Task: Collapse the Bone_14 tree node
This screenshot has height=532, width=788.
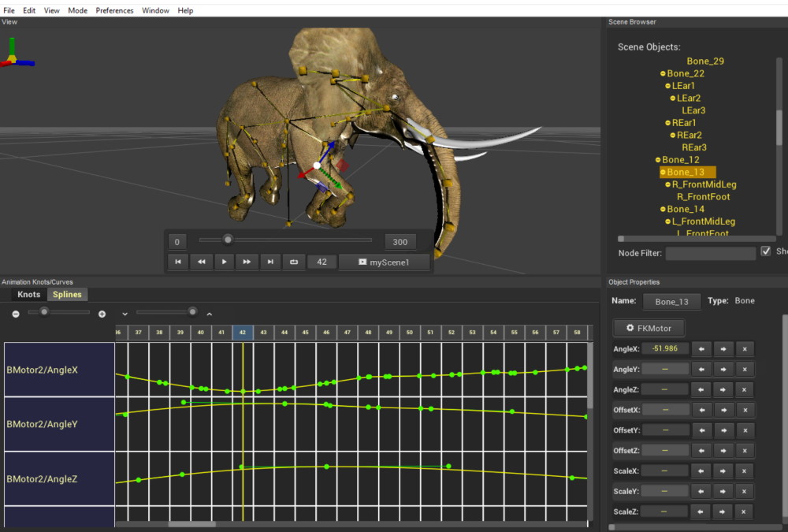Action: (663, 209)
